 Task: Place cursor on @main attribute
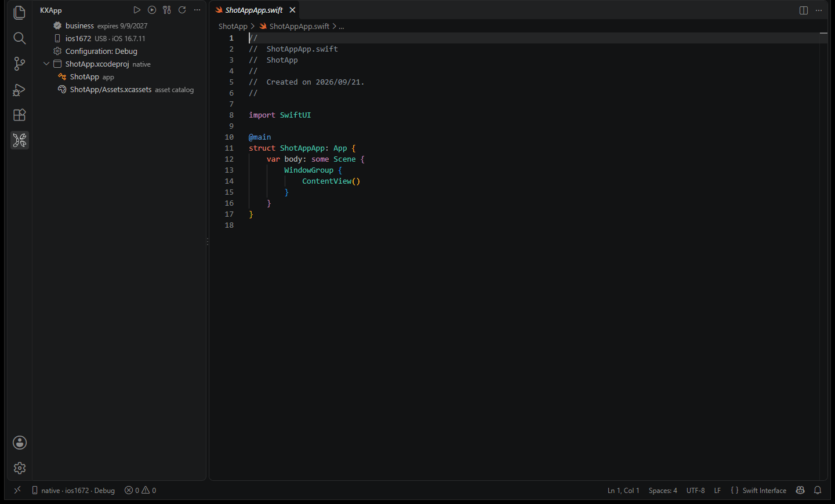(x=260, y=137)
